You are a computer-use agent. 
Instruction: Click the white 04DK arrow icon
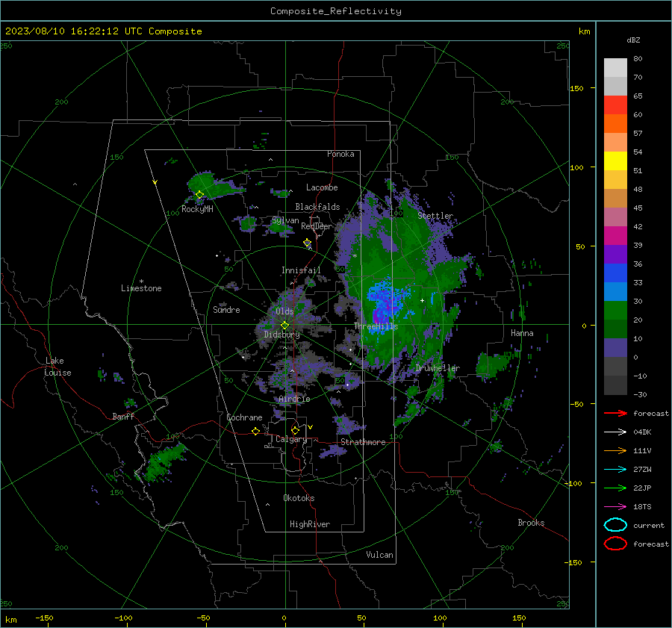click(615, 432)
